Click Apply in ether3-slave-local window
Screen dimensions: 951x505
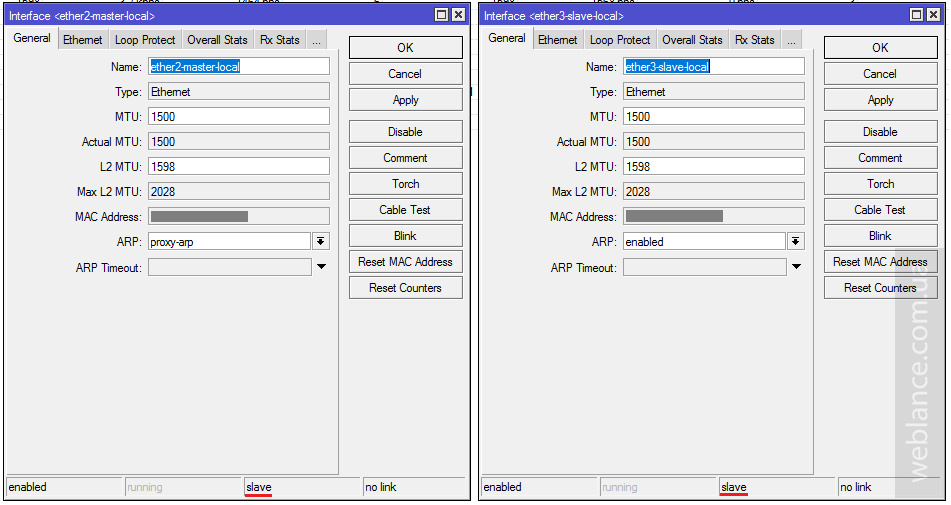880,100
